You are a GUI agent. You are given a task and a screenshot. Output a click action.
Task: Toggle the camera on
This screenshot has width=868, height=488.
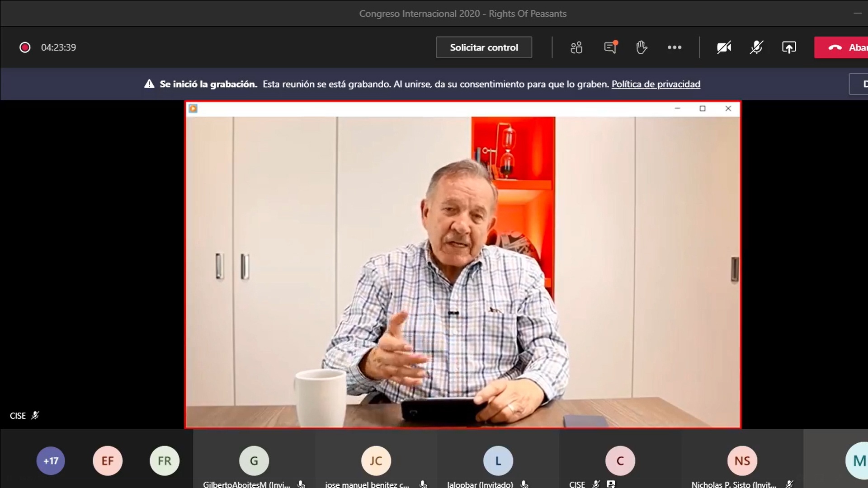[724, 47]
